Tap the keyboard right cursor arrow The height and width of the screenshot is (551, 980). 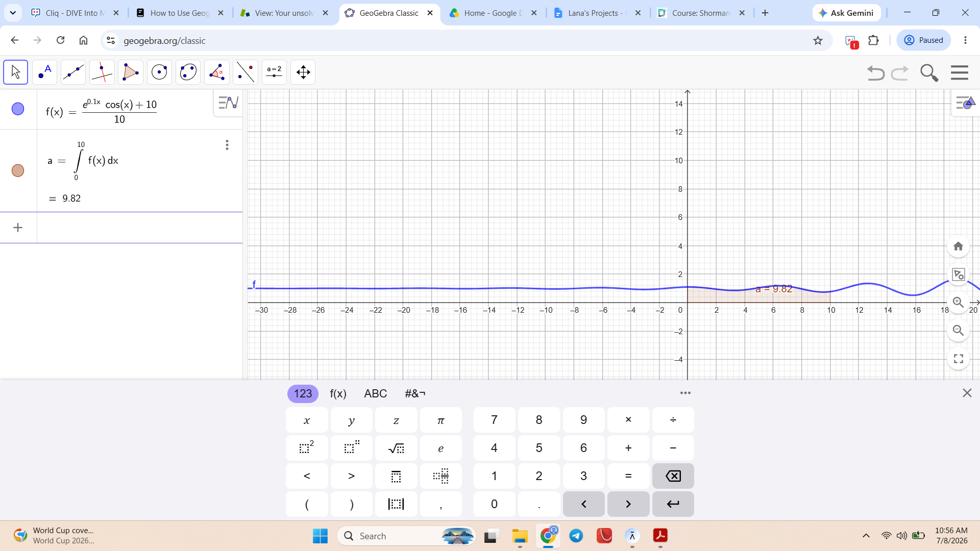tap(628, 504)
